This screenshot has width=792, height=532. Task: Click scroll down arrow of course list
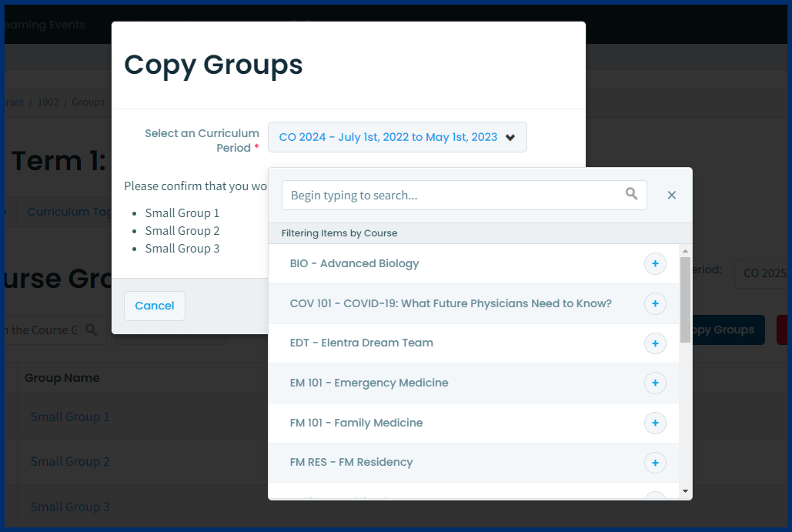[x=685, y=490]
